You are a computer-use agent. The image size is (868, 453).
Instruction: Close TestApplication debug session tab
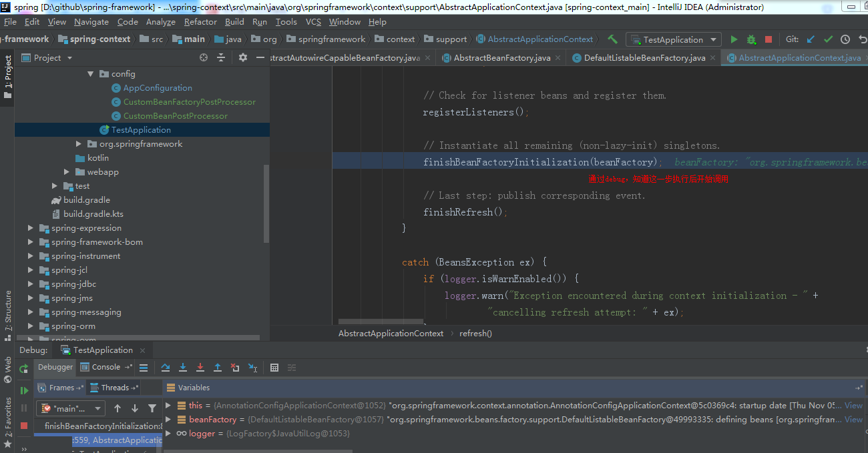[x=141, y=350]
